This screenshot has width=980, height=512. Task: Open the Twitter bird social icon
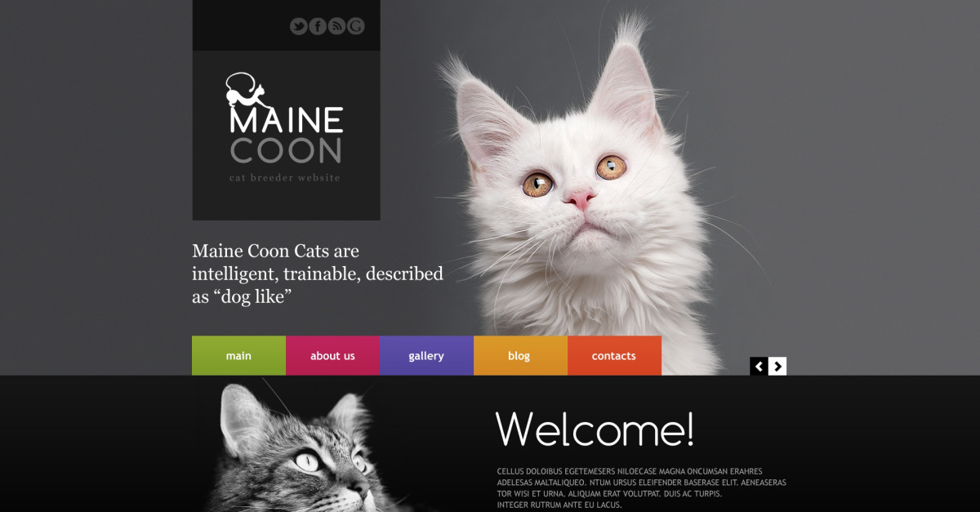(x=298, y=26)
